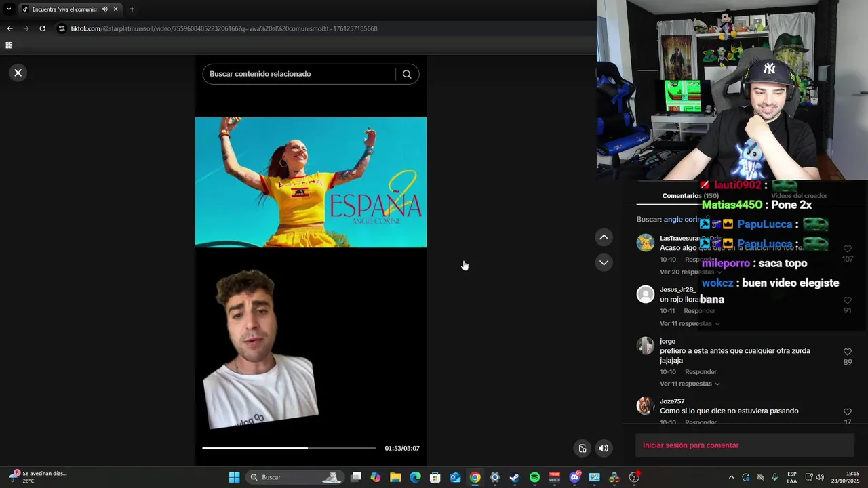The height and width of the screenshot is (488, 868).
Task: Go to the previous video with up arrow
Action: (x=604, y=237)
